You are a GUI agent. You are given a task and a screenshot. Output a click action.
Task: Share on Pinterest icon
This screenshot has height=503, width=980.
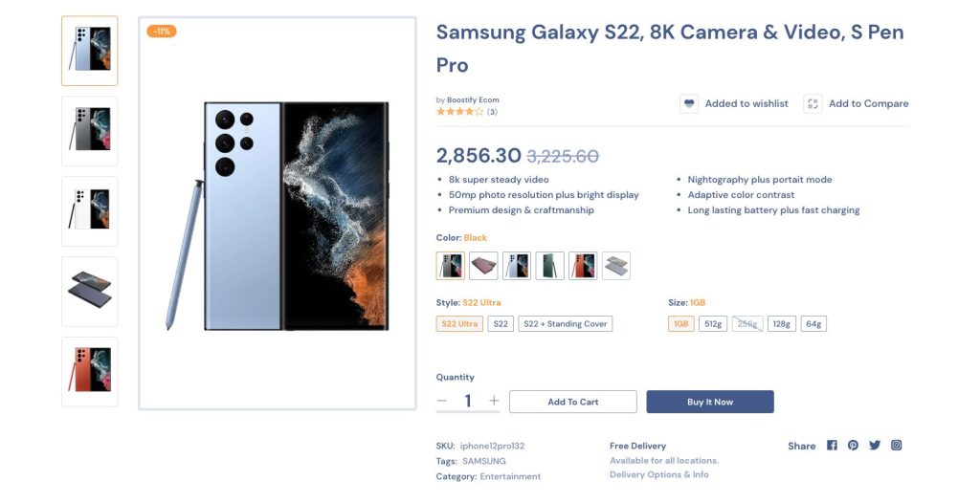(853, 445)
